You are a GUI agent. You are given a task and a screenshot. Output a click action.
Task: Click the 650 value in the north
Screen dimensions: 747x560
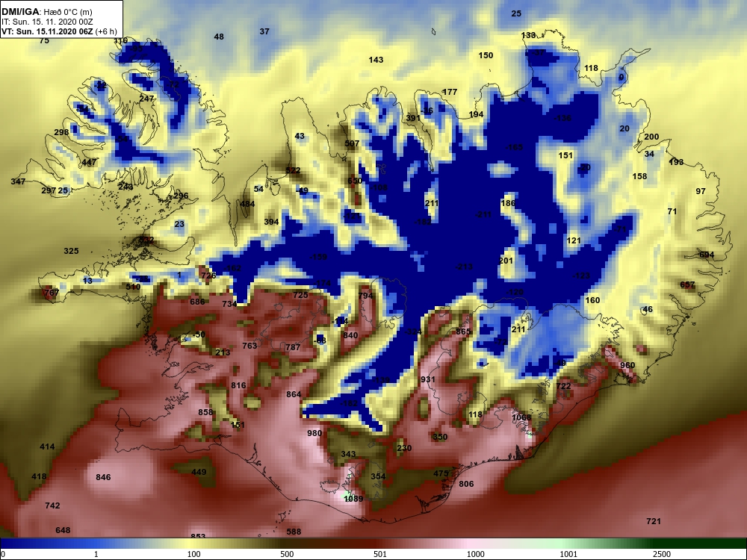coord(354,181)
